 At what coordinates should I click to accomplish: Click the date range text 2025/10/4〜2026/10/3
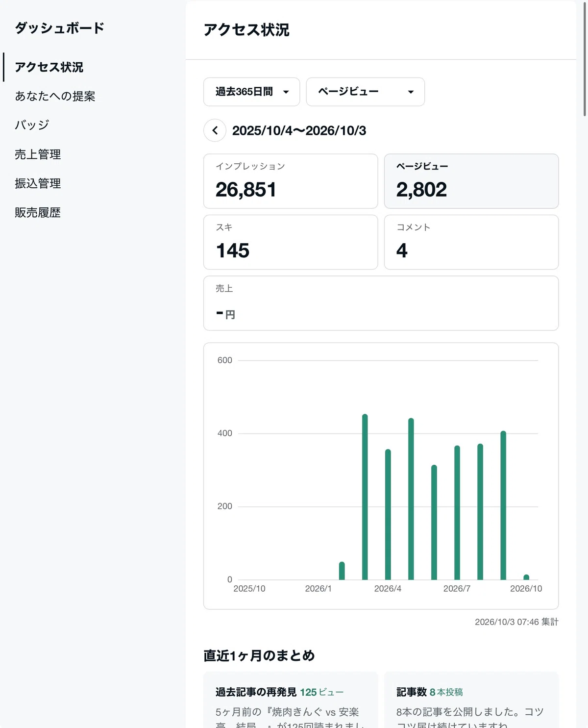point(299,131)
